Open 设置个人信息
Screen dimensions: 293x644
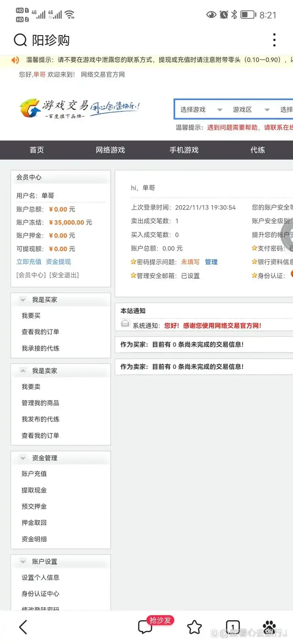coord(40,577)
